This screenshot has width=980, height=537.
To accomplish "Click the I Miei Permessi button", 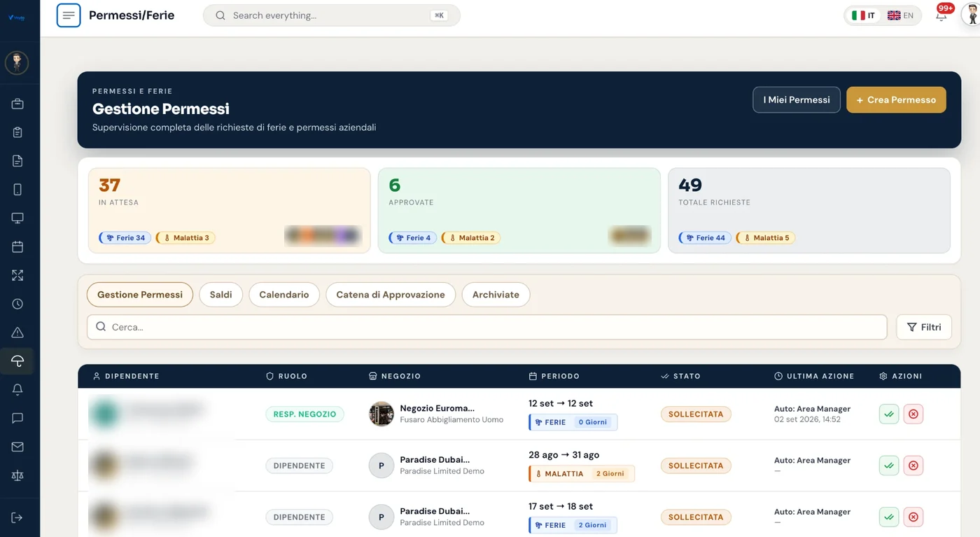I will 797,99.
